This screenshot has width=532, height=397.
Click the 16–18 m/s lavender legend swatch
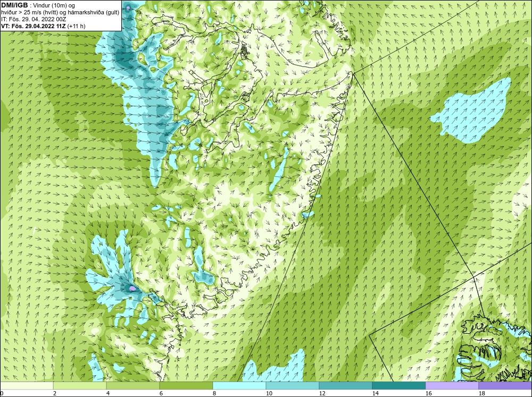pos(452,386)
